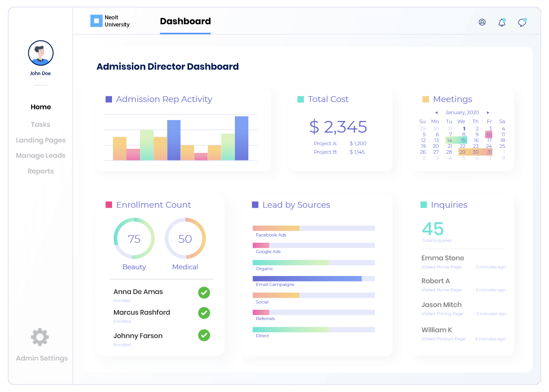Open the January, 2020 month selector
This screenshot has height=392, width=549.
[462, 112]
